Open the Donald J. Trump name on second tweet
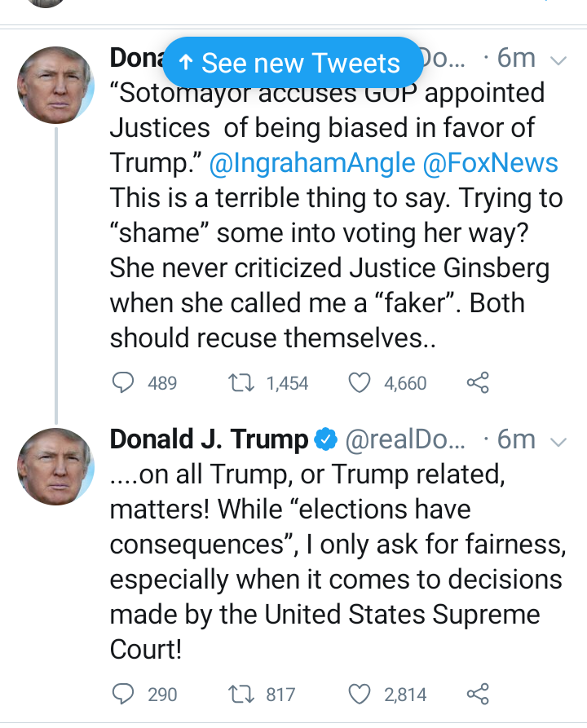The width and height of the screenshot is (587, 728). coord(209,439)
